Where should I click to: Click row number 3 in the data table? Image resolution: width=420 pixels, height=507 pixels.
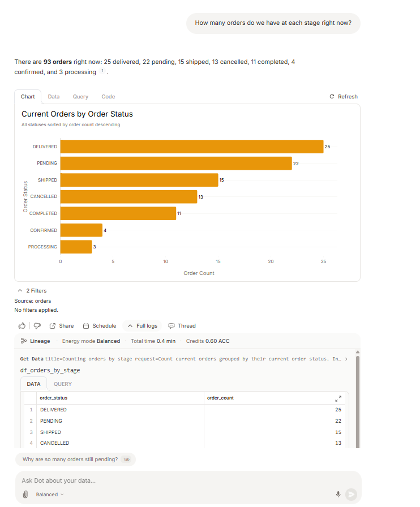pyautogui.click(x=31, y=432)
